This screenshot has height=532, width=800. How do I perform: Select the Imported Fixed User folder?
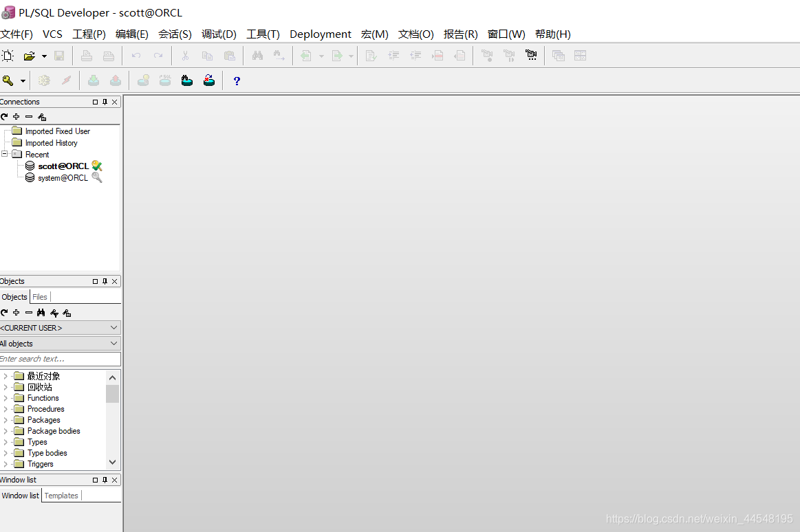[58, 131]
